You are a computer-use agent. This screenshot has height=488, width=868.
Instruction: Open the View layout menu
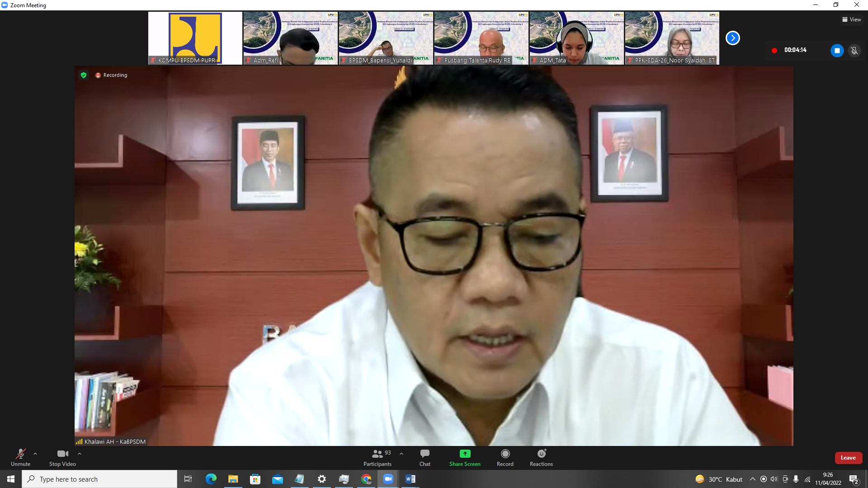(x=851, y=19)
